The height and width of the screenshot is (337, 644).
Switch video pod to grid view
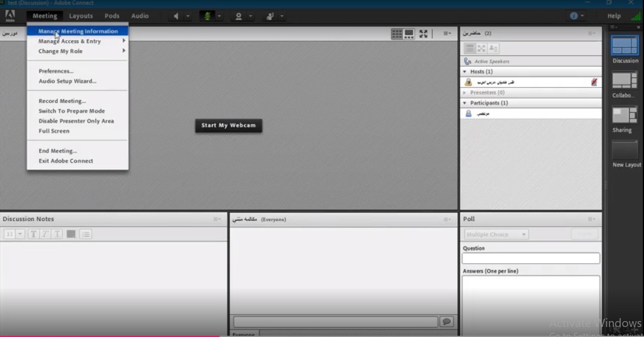[x=397, y=34]
